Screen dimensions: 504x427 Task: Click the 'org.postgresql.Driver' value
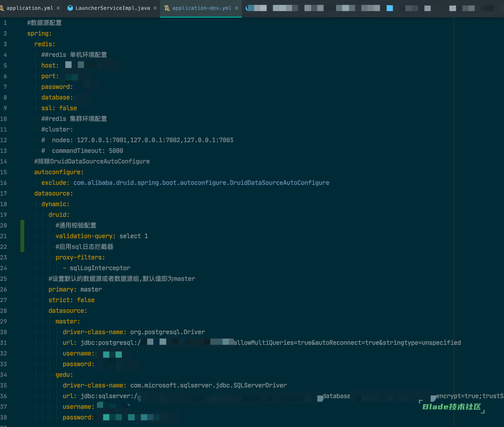tap(168, 332)
